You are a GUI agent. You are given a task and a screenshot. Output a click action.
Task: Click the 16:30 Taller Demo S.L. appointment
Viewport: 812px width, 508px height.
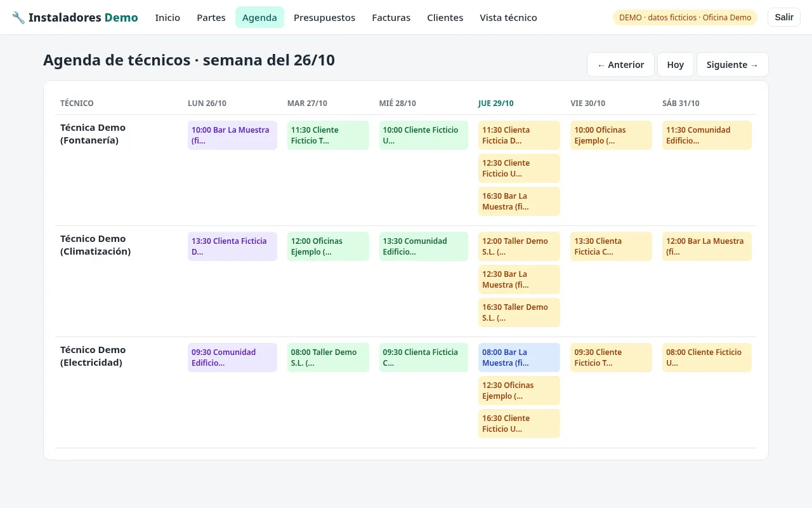coord(519,312)
